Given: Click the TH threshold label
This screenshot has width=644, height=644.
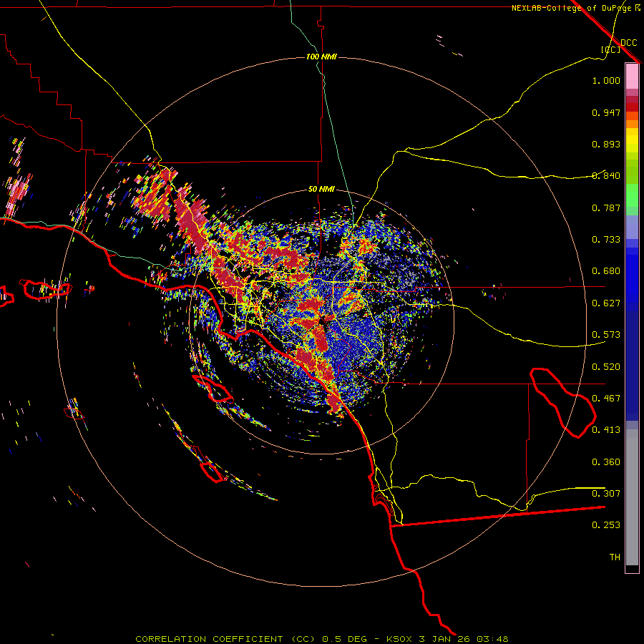Looking at the screenshot, I should (x=615, y=557).
